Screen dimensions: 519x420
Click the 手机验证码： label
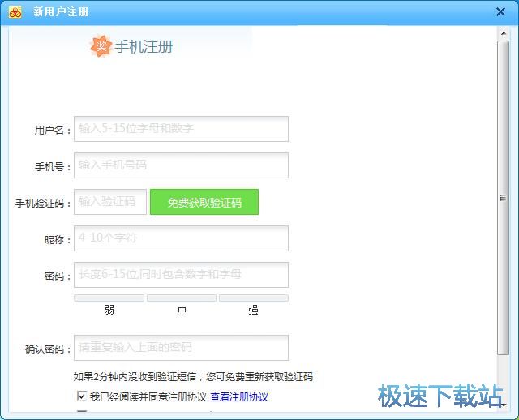tap(43, 203)
